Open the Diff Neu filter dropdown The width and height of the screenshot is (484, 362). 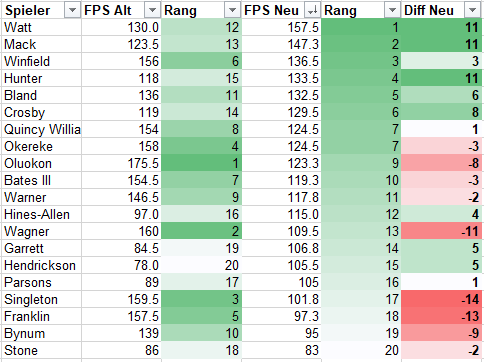(472, 11)
